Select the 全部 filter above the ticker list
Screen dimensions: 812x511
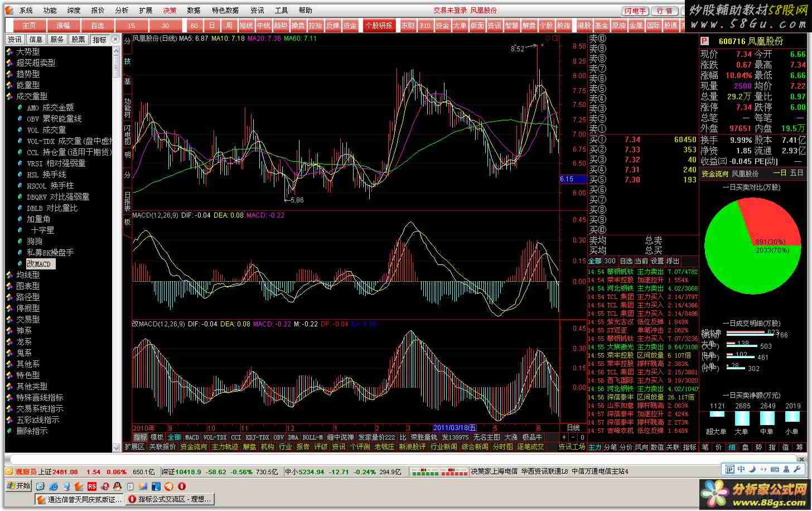[595, 261]
